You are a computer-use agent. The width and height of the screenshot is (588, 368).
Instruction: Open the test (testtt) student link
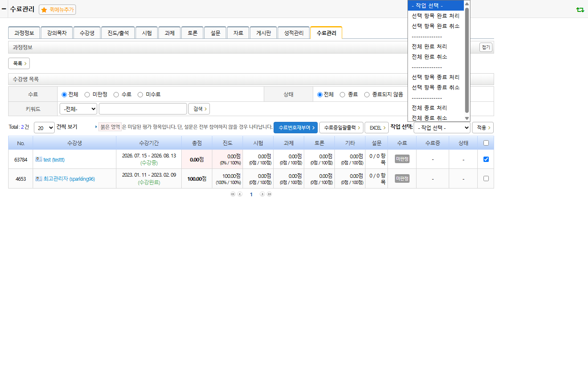point(54,160)
